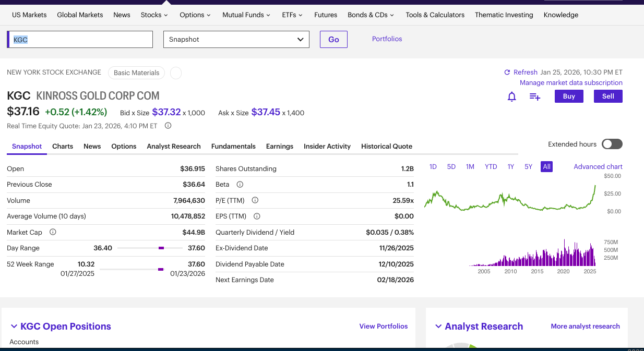Collapse the KGC Open Positions section
This screenshot has width=644, height=351.
pos(14,326)
